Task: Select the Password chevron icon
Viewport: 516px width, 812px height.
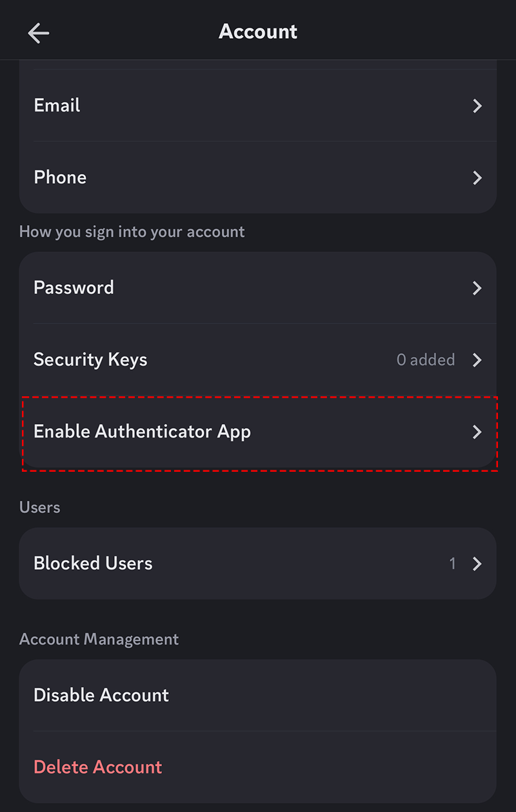Action: click(477, 288)
